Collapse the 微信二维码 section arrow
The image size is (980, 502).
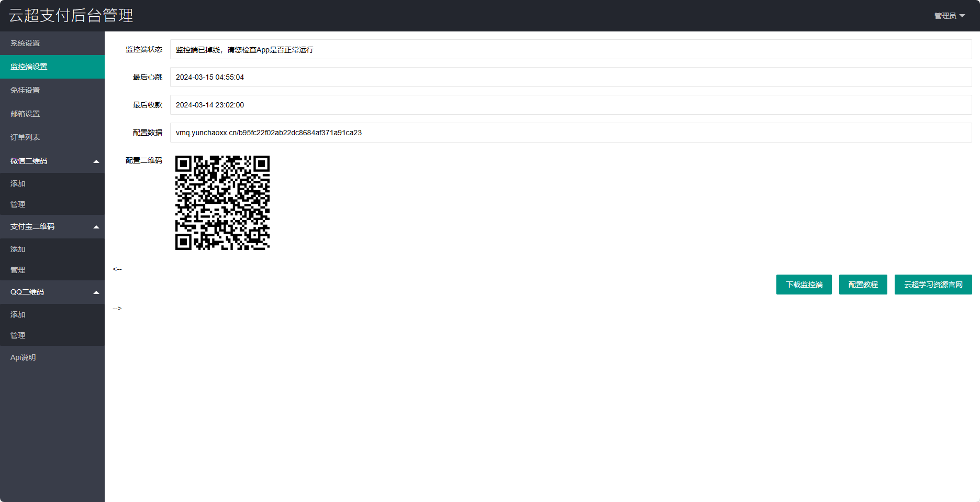pyautogui.click(x=96, y=161)
